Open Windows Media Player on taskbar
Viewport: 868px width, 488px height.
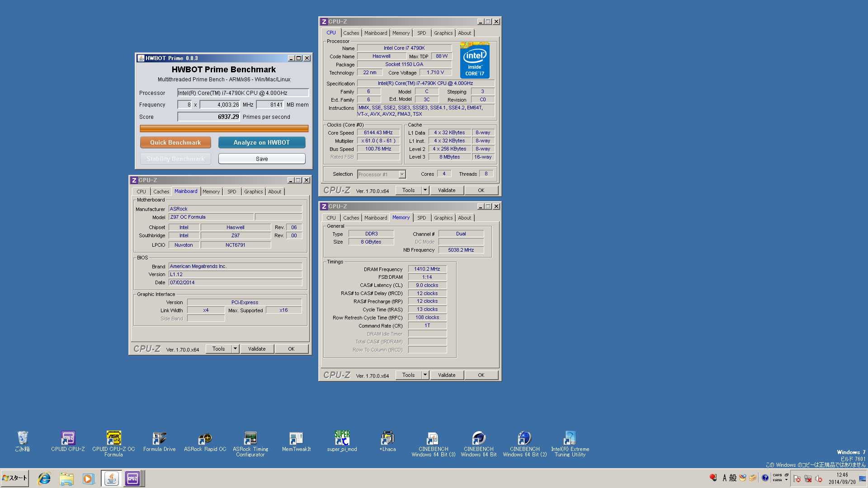click(88, 479)
